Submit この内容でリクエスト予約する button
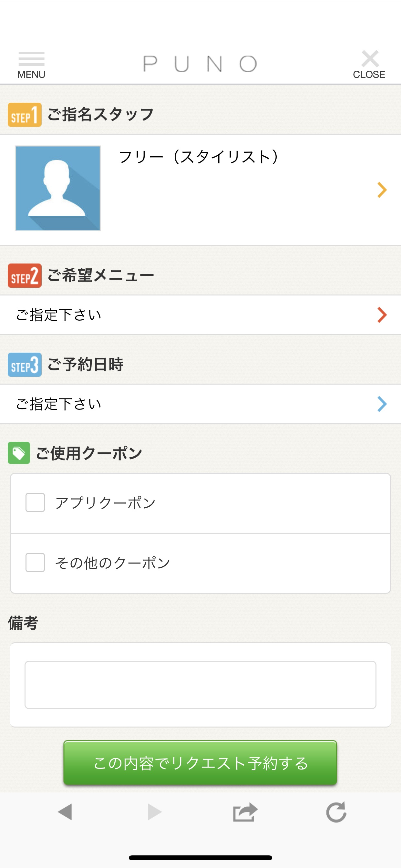The image size is (401, 868). pos(200,763)
